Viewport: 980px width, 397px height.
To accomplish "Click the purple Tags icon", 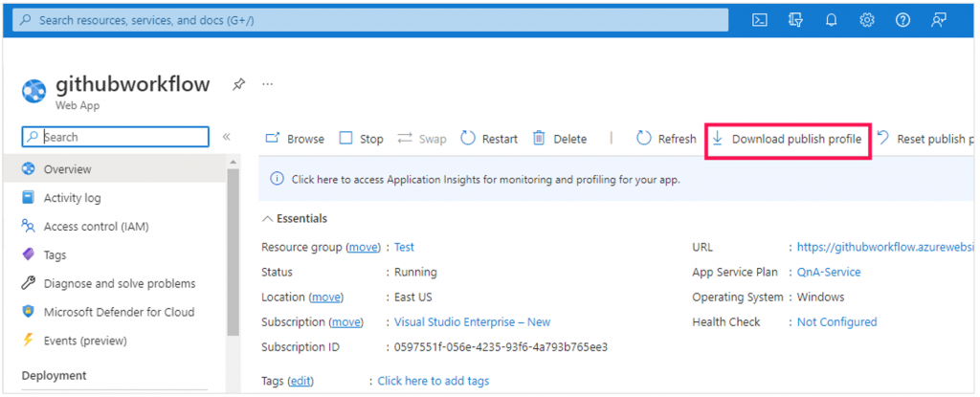I will point(28,254).
